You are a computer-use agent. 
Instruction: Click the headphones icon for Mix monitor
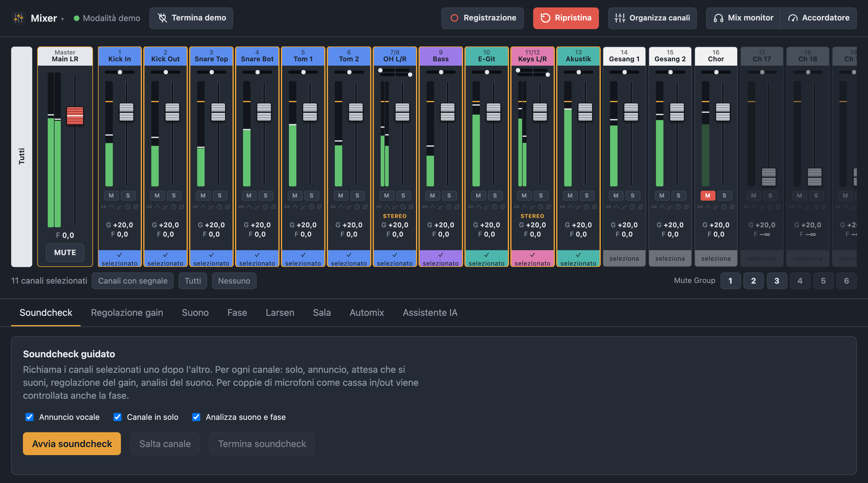coord(718,18)
